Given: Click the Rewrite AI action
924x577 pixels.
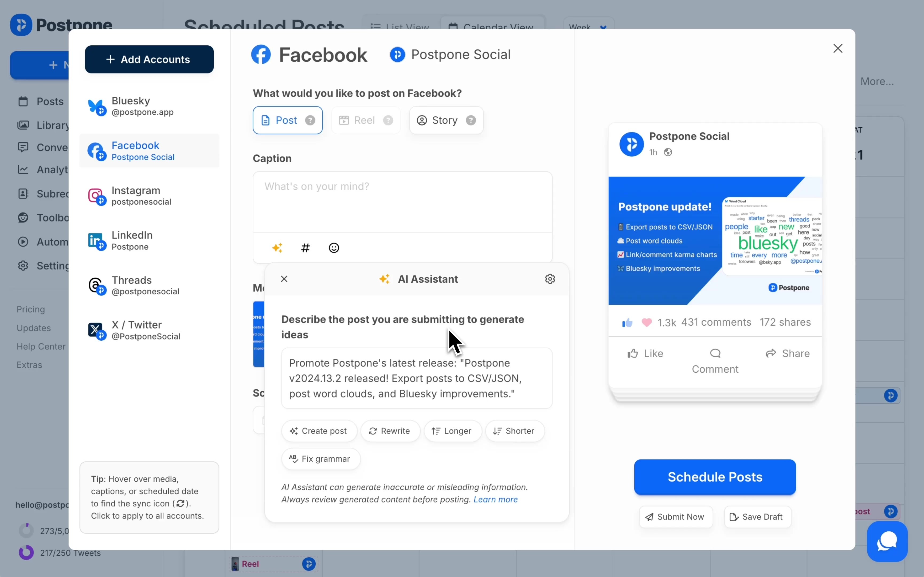Looking at the screenshot, I should (x=390, y=431).
